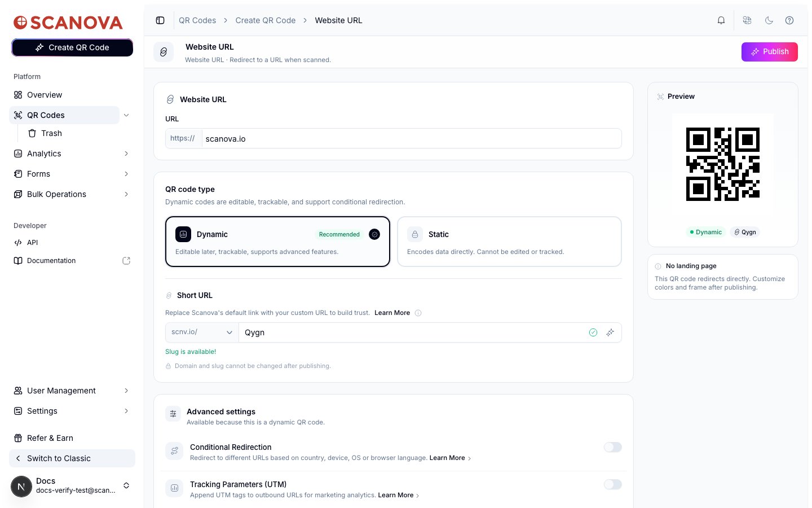
Task: Click the 'Recommended' badge
Action: point(339,234)
